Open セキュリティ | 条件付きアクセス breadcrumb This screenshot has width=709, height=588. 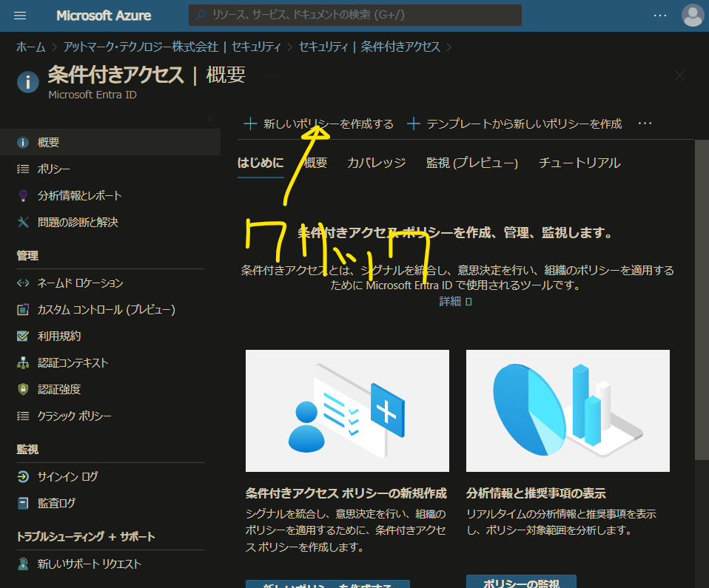[x=369, y=47]
